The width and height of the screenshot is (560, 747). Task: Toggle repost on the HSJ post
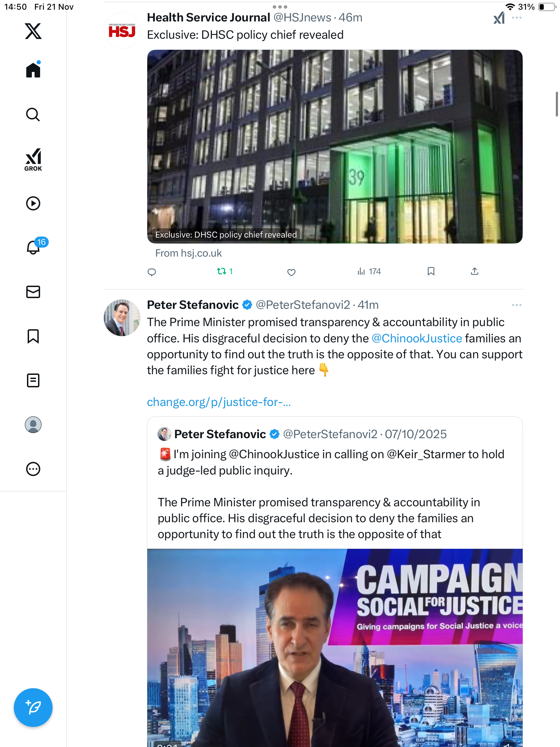[x=222, y=271]
